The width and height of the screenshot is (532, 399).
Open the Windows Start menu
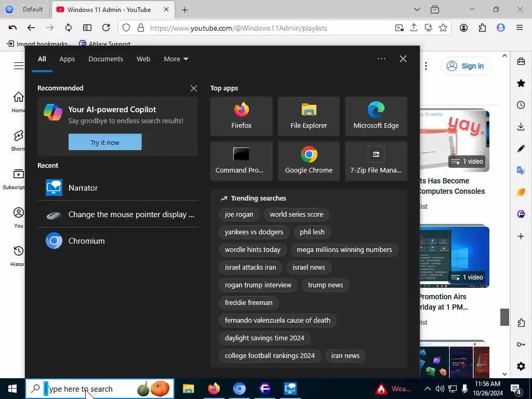(x=12, y=389)
